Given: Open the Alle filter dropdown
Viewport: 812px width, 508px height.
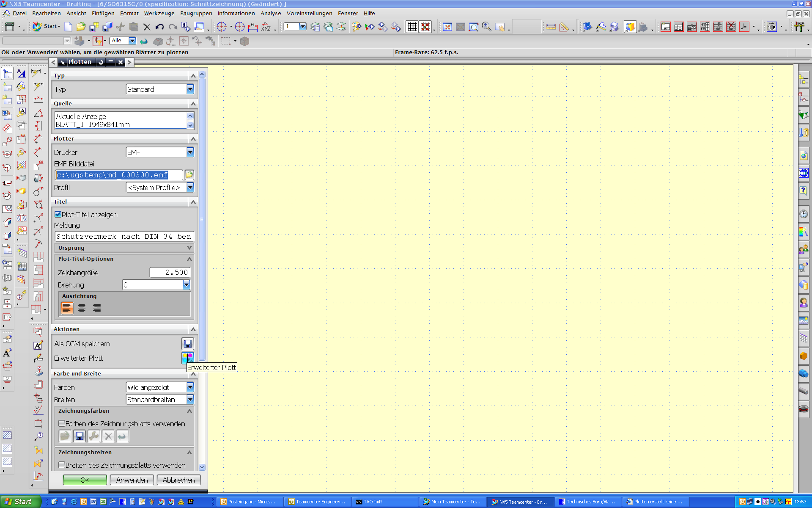Looking at the screenshot, I should (132, 41).
